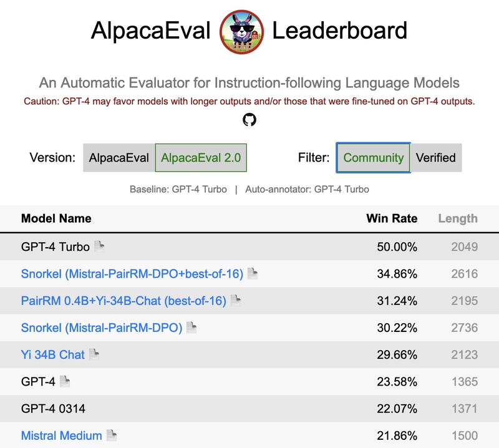
Task: Switch version to AlpacaEval
Action: click(119, 158)
